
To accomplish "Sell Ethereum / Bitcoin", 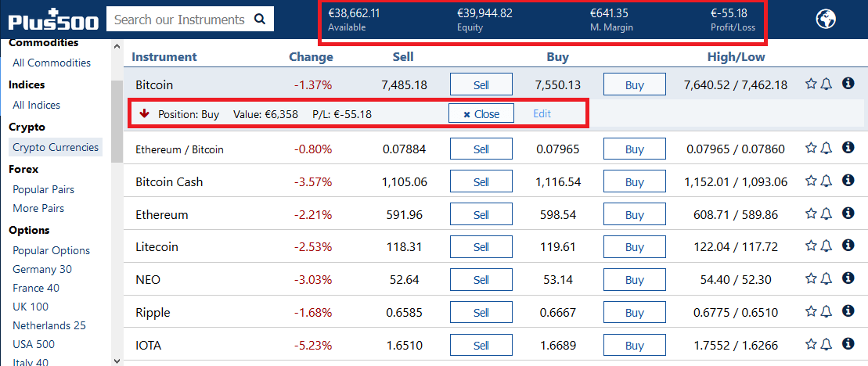I will 481,149.
